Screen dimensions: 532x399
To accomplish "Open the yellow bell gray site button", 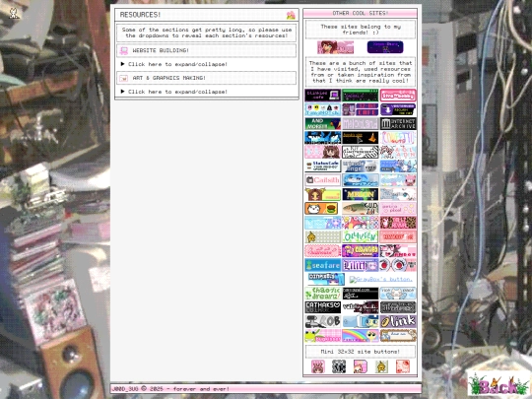I will [323, 236].
